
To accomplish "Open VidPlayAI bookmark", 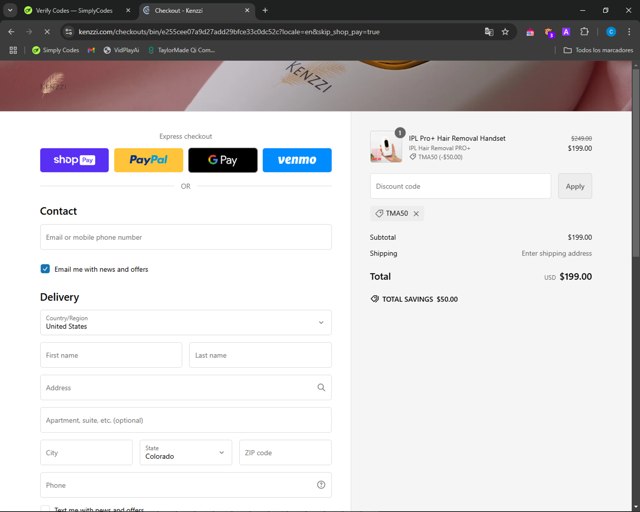I will (x=121, y=50).
